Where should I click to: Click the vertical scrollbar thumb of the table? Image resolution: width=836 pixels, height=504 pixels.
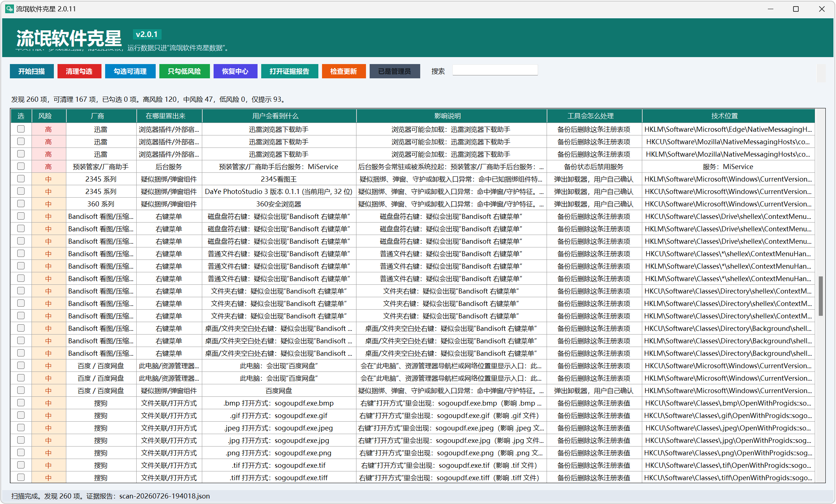click(821, 296)
